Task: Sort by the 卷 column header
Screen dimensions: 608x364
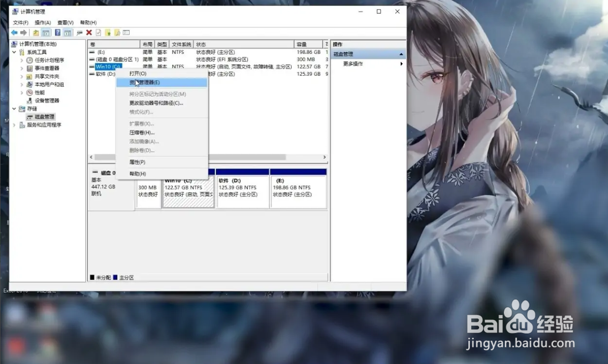Action: 114,44
